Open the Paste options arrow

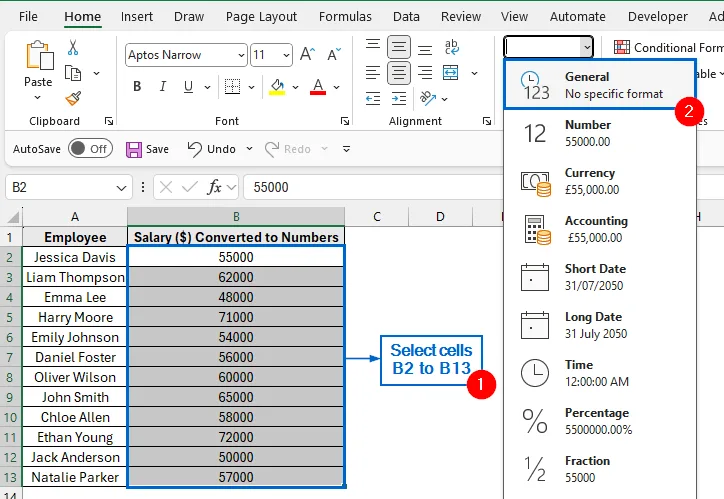tap(37, 97)
